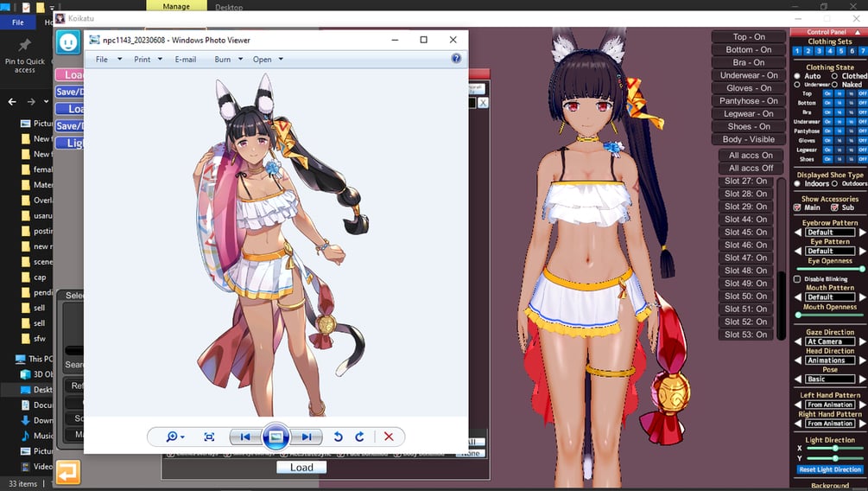Screen dimensions: 868x491
Task: Select Naked clothing state radio
Action: (834, 85)
